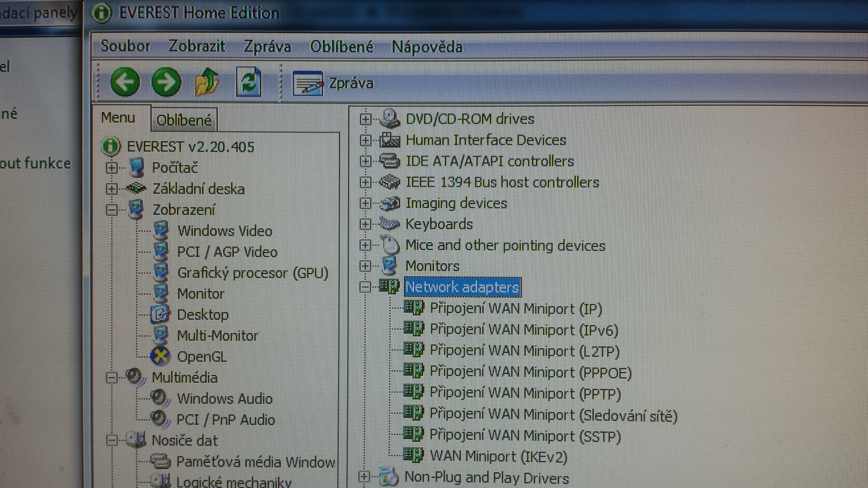868x488 pixels.
Task: Click the Zobrazení display icon
Action: 136,209
